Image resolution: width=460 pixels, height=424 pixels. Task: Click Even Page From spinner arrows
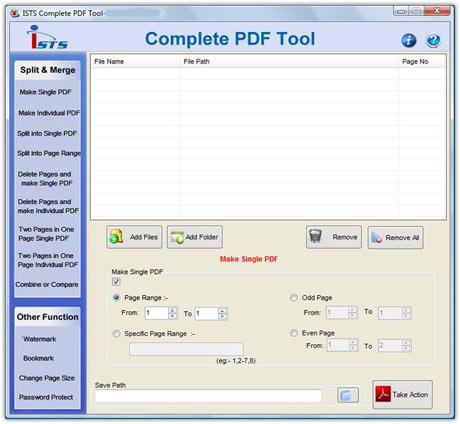point(353,345)
